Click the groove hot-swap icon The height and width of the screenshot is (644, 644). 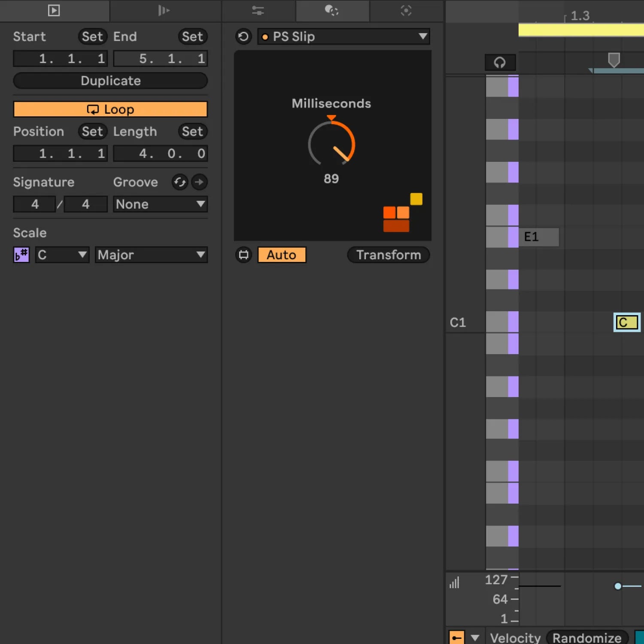pyautogui.click(x=180, y=182)
